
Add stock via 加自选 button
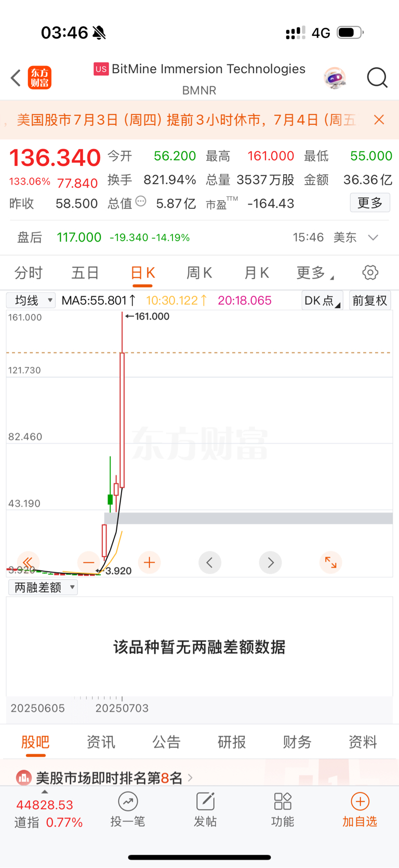(360, 810)
